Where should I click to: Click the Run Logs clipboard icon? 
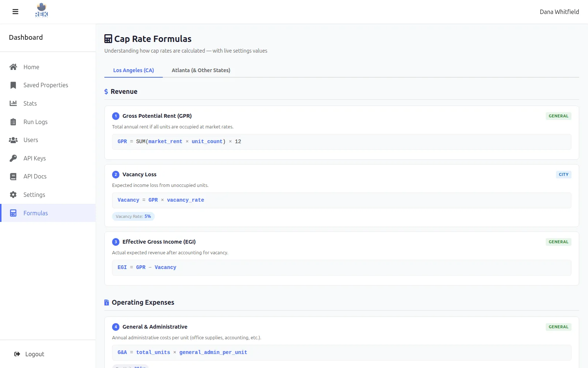tap(13, 122)
